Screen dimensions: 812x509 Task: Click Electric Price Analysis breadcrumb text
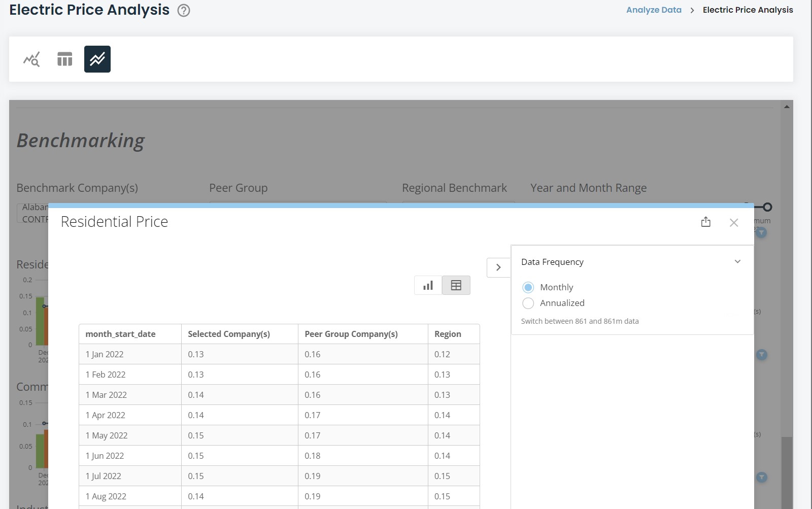click(748, 10)
